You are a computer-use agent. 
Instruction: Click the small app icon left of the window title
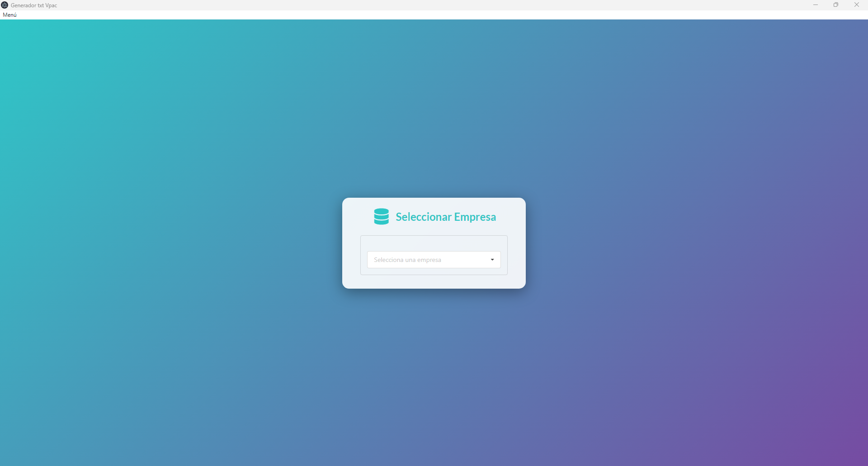tap(5, 5)
